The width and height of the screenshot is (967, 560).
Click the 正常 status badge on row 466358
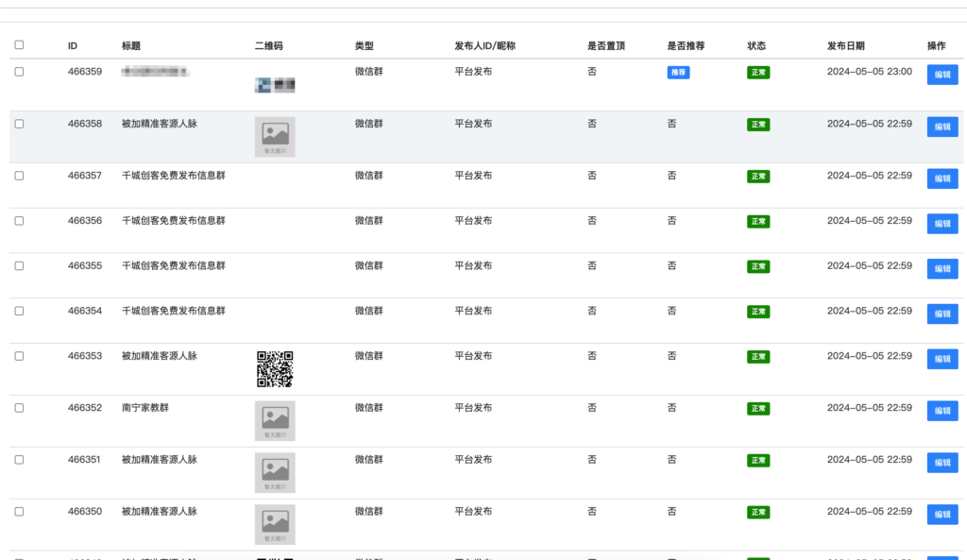click(x=758, y=124)
